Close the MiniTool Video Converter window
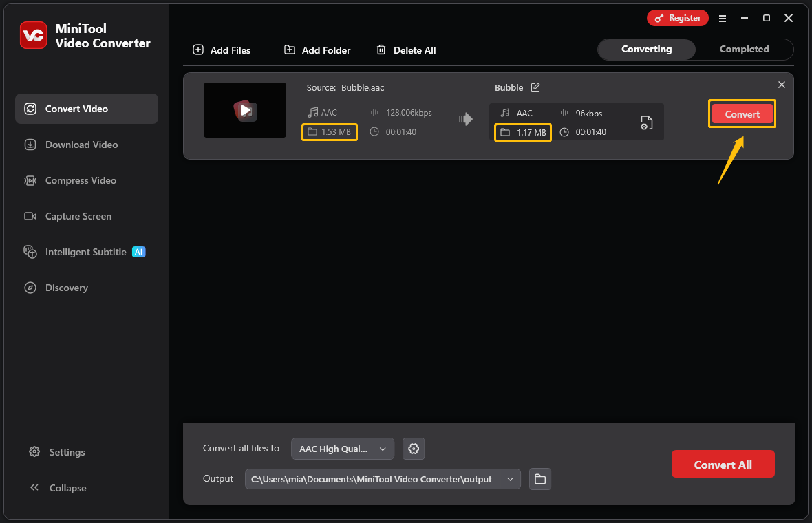 pyautogui.click(x=789, y=18)
